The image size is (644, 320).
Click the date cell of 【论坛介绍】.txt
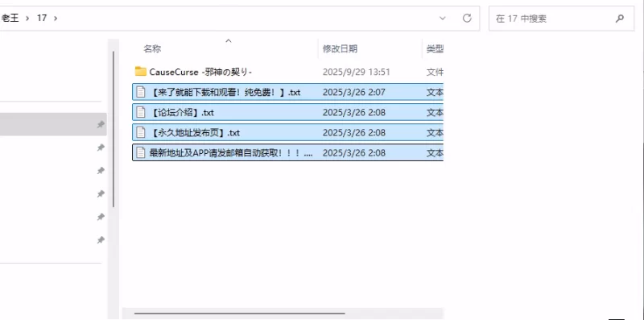pos(354,112)
